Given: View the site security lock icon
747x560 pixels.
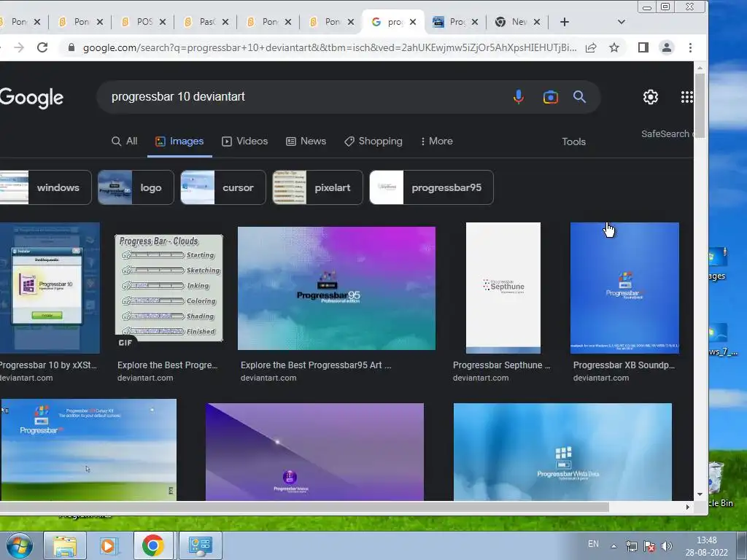Looking at the screenshot, I should 71,47.
